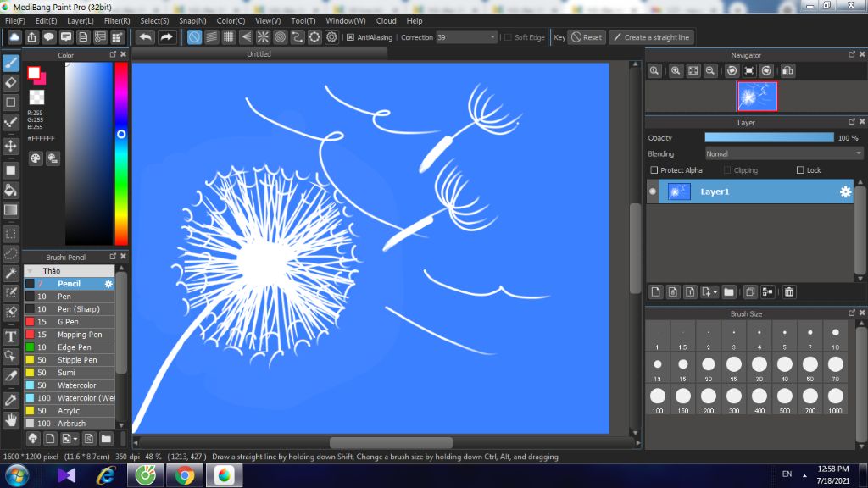This screenshot has height=488, width=868.
Task: Click the foreground color swatch
Action: point(34,73)
